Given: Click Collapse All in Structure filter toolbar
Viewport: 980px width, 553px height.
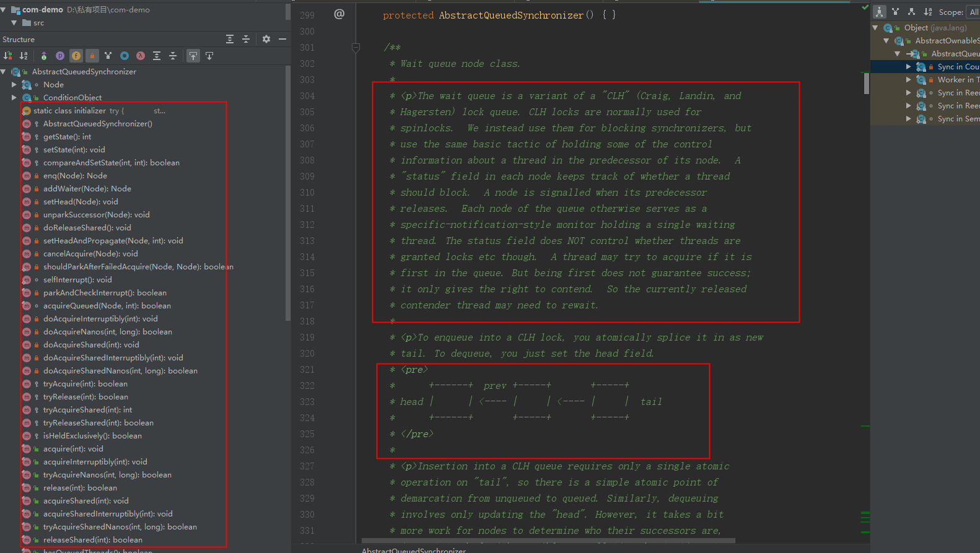Looking at the screenshot, I should [x=173, y=56].
